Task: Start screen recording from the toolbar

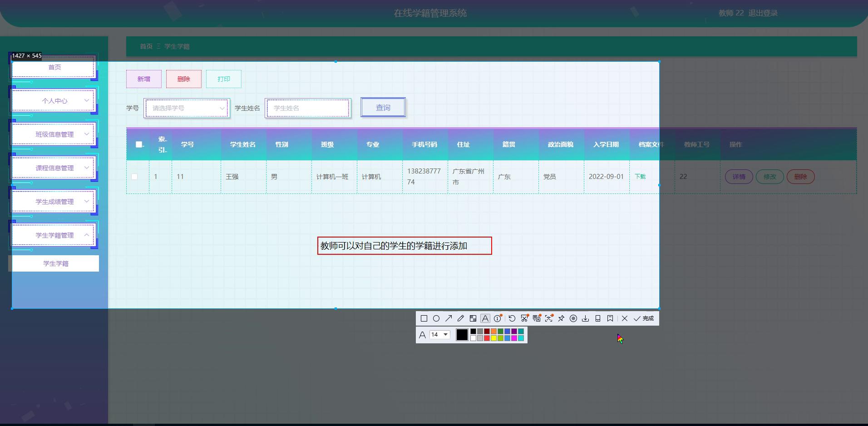Action: click(573, 318)
